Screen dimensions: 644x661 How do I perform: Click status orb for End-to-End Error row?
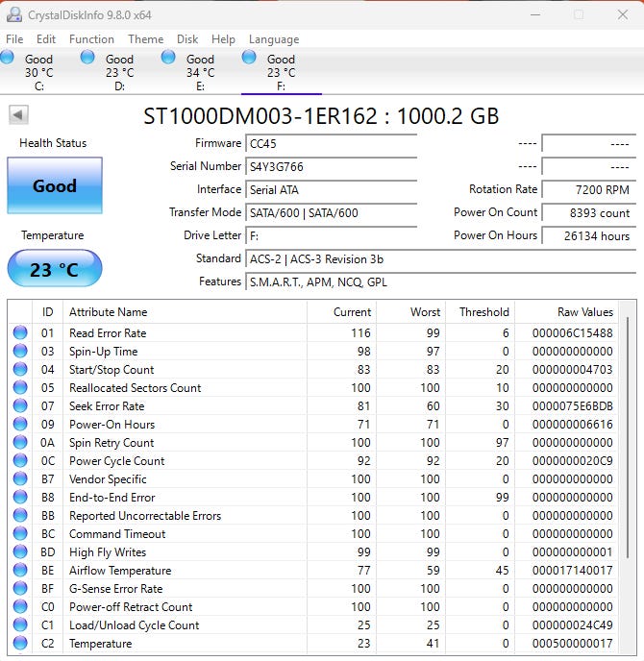tap(20, 497)
